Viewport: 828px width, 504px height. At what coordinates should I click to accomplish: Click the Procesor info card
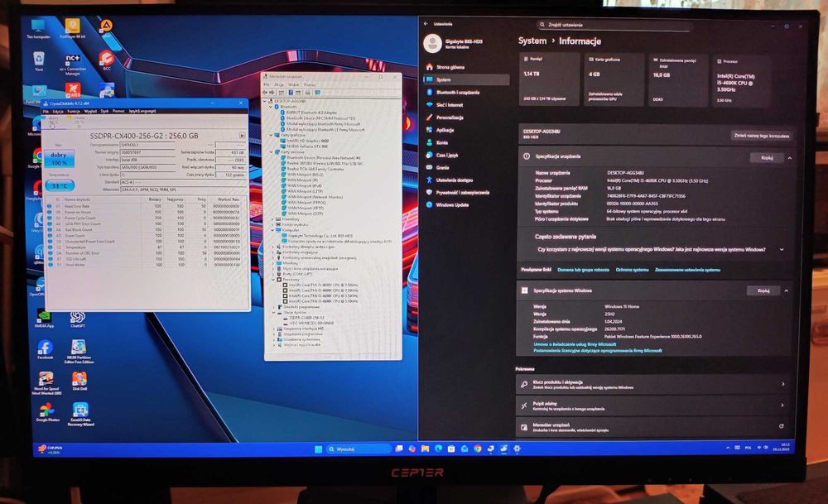click(742, 80)
